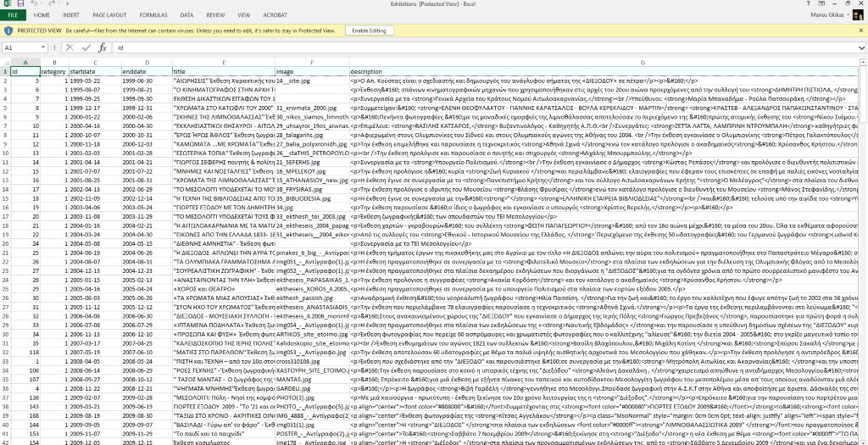Open the ACROBAT ribbon tab
This screenshot has height=445, width=868.
tap(275, 15)
